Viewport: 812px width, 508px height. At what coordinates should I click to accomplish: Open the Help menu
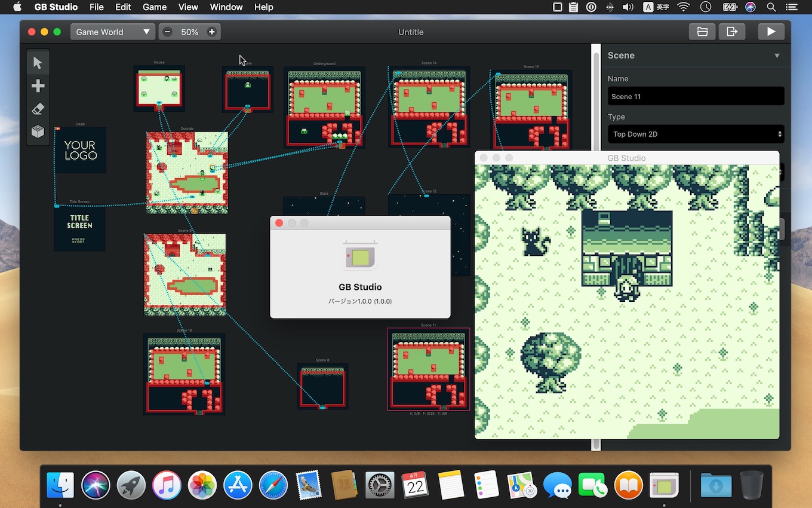pyautogui.click(x=263, y=7)
